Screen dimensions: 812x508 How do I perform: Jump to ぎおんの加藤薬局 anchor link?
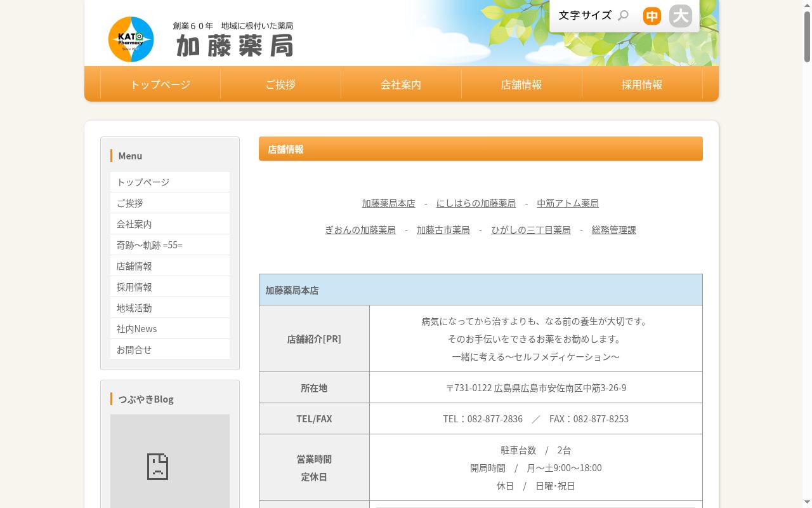[x=360, y=230]
